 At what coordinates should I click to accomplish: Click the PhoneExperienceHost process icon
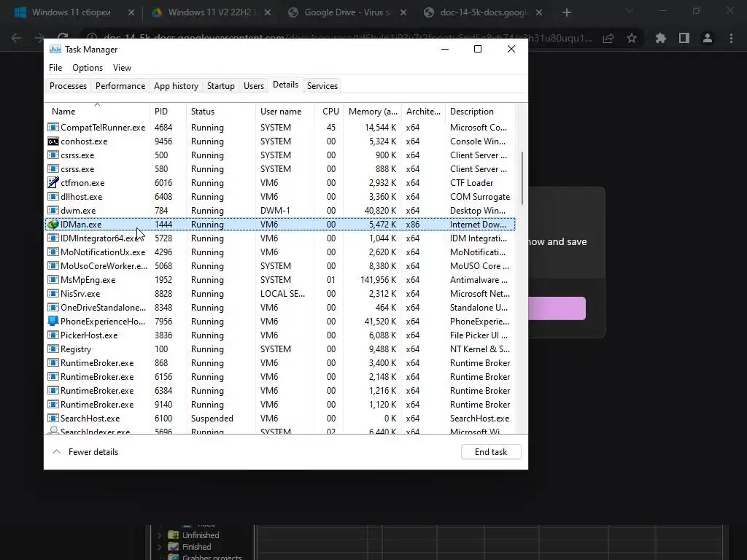[x=53, y=322]
